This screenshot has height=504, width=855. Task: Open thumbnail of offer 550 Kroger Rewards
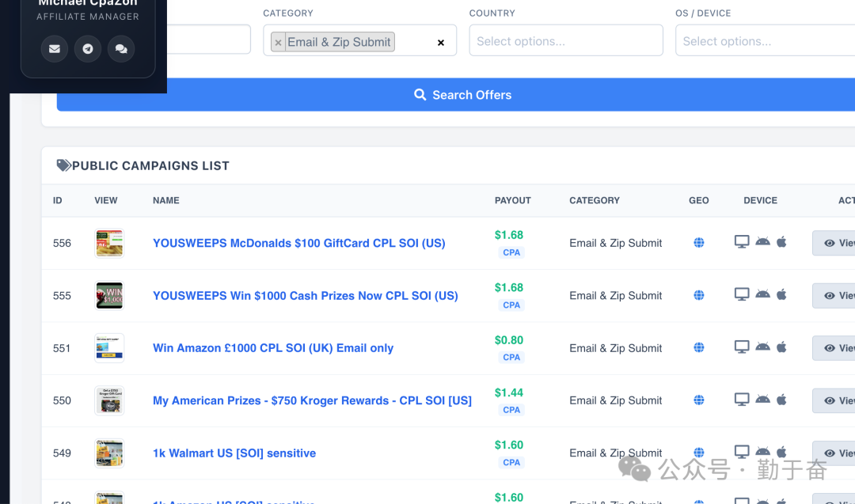click(109, 400)
